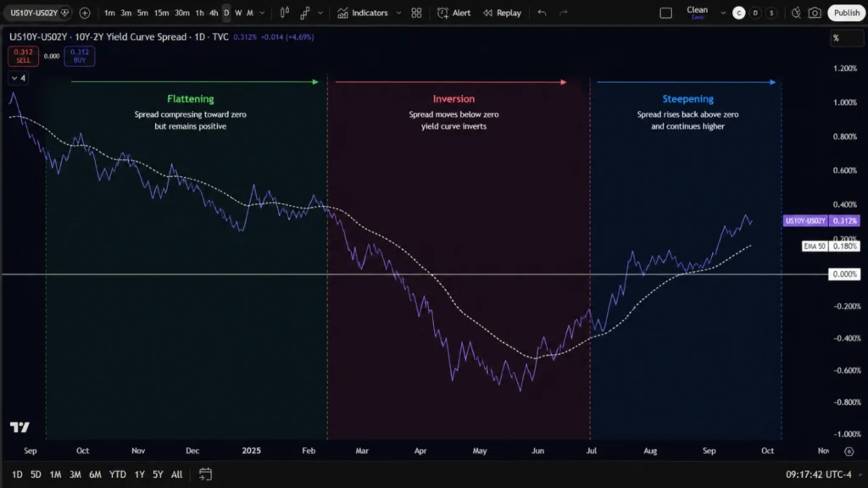
Task: Click the 0.000% horizontal line price label
Action: click(844, 274)
